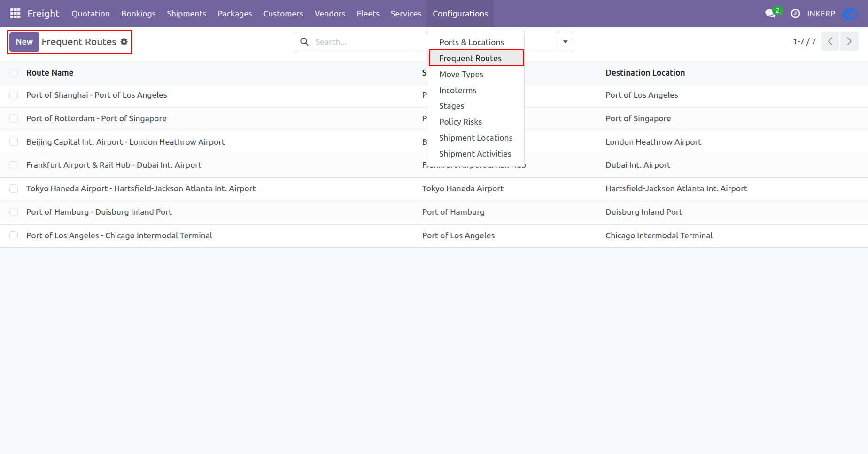Check the Shanghai - Los Angeles route row
This screenshot has width=868, height=454.
click(x=14, y=95)
